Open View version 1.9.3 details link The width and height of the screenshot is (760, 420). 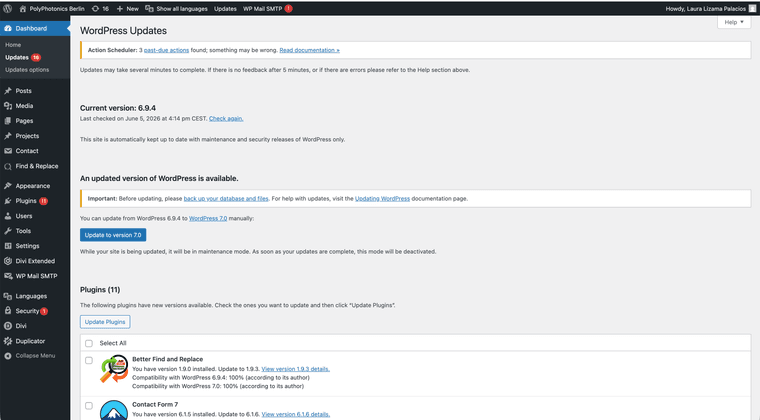(x=296, y=369)
